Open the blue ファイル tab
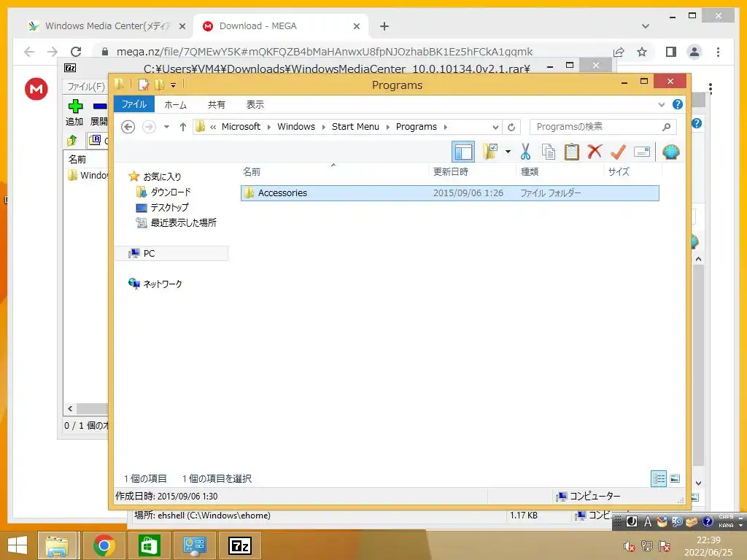 point(134,104)
